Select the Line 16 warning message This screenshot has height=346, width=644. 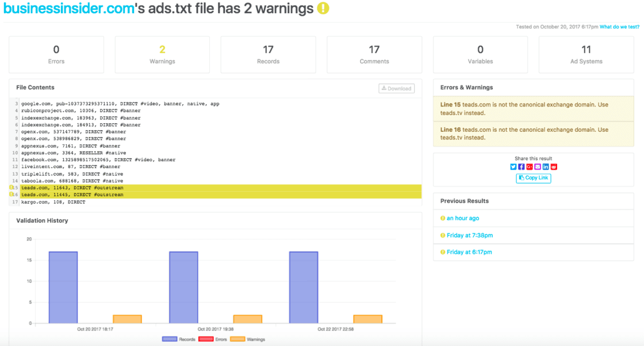pyautogui.click(x=534, y=134)
